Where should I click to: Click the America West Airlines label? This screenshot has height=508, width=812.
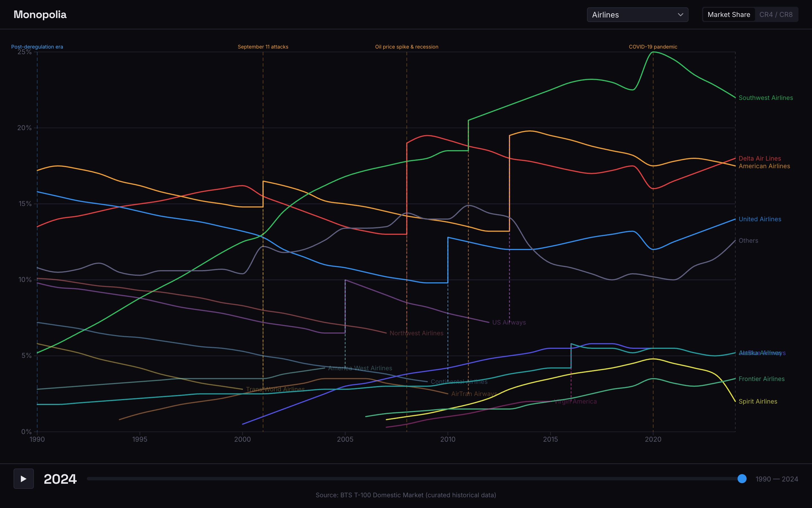tap(360, 368)
